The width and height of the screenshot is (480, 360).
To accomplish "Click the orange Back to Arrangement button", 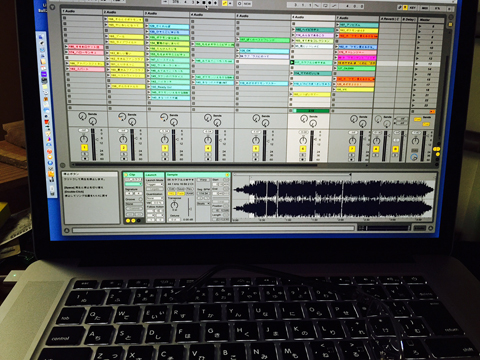I will [x=432, y=112].
